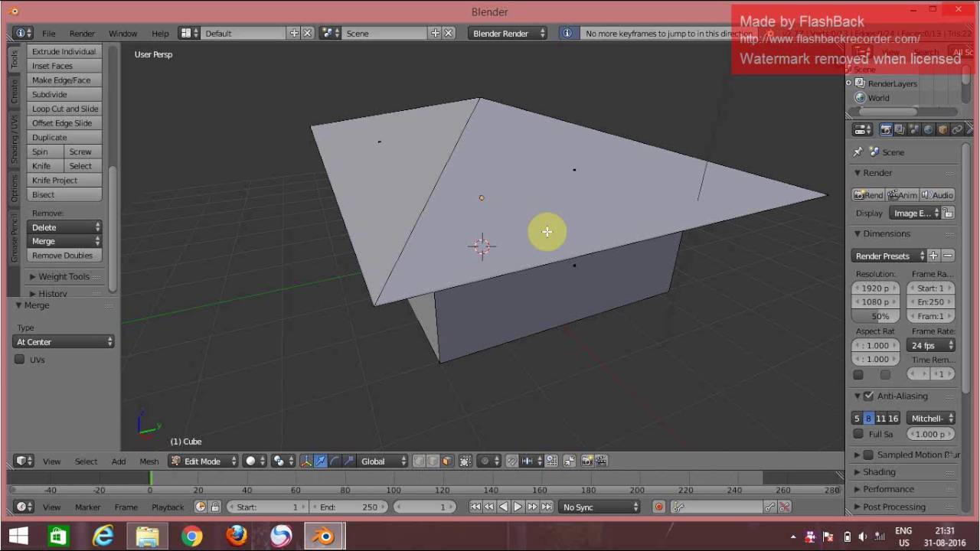Open Global orientation dropdown

383,461
